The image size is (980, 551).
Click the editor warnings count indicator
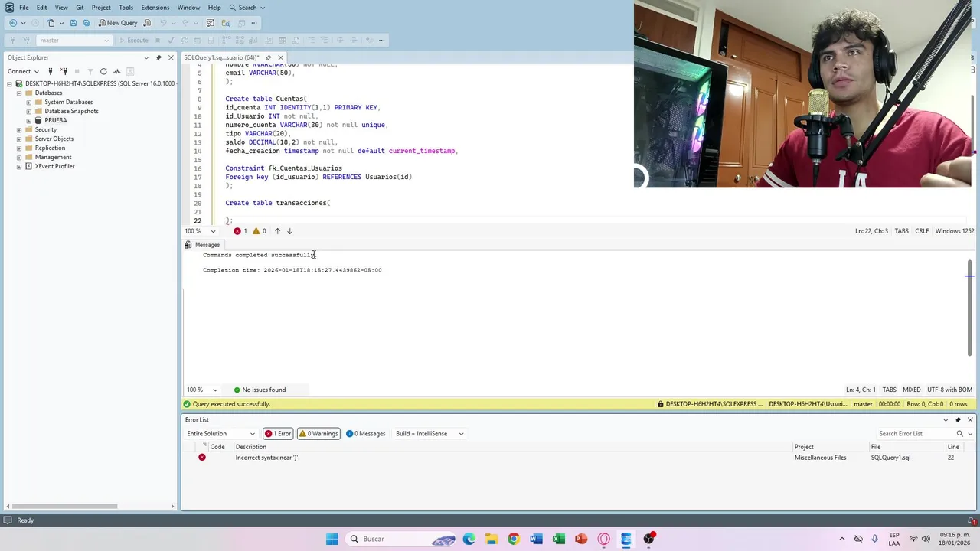pyautogui.click(x=260, y=231)
